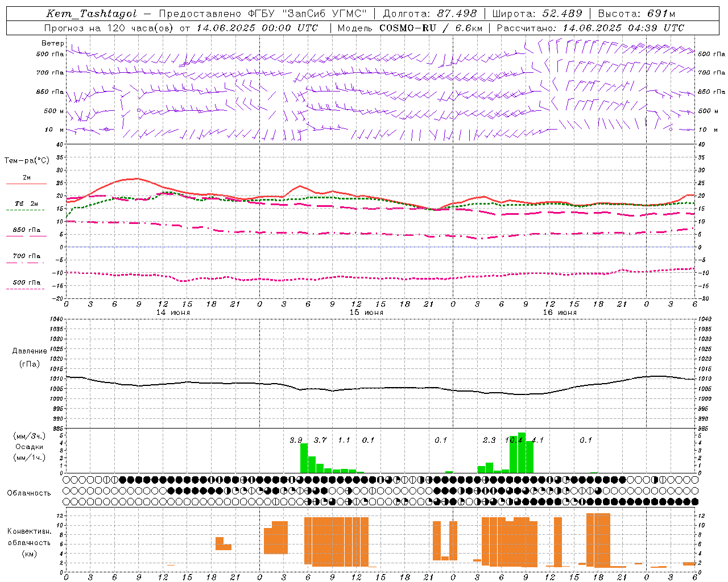This screenshot has width=728, height=582.
Task: Click the '16 июня' date label
Action: pos(560,313)
